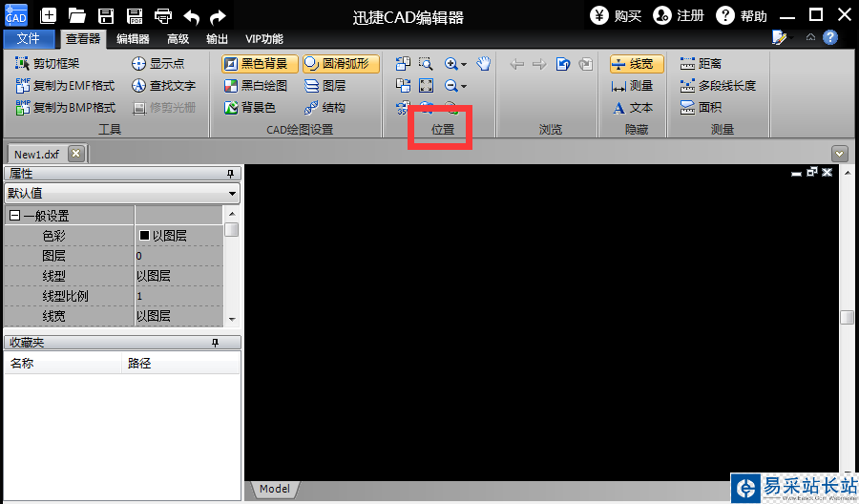Viewport: 859px width, 504px height.
Task: Click the zoom in magnifier icon
Action: pyautogui.click(x=450, y=64)
